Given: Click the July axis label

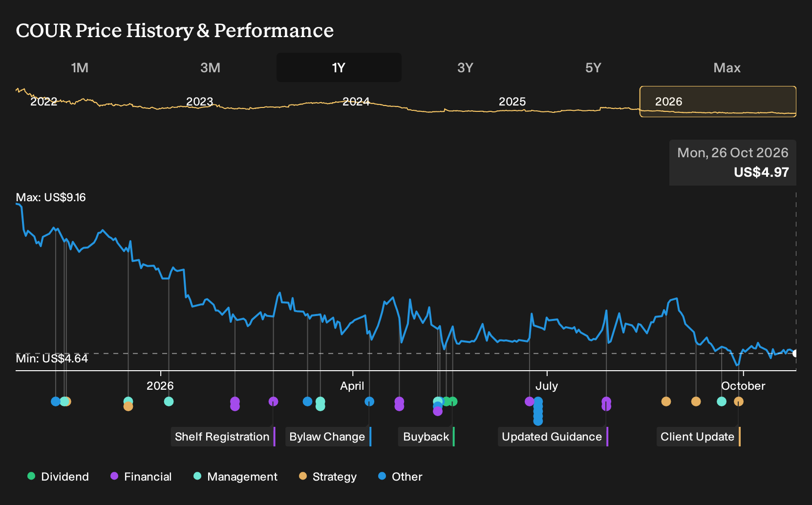Looking at the screenshot, I should 547,386.
